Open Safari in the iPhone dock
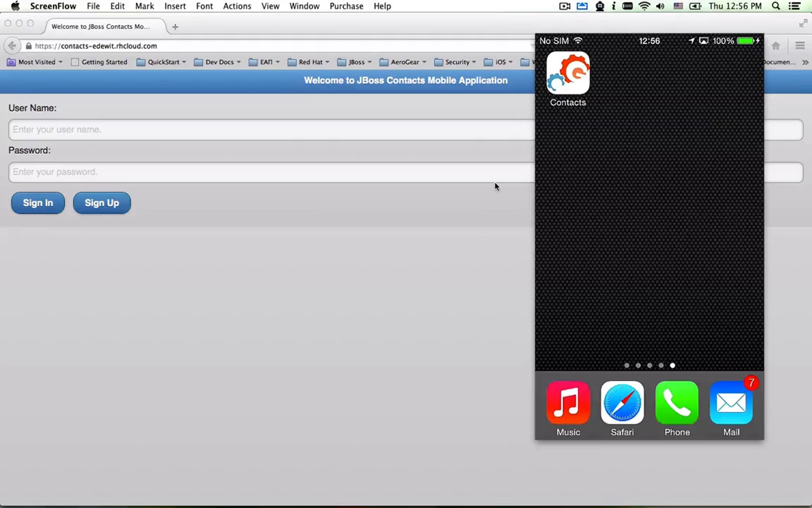The width and height of the screenshot is (812, 508). (622, 403)
